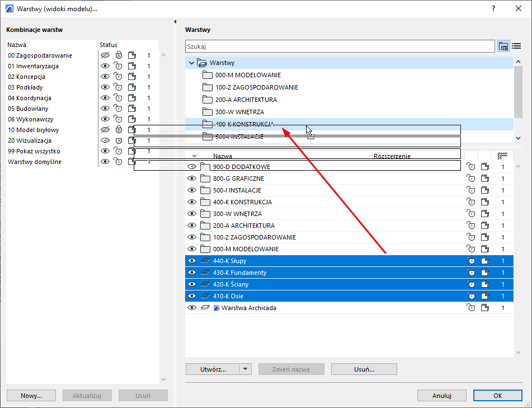
Task: Toggle lock of 900-D DODATKOWE folder
Action: [471, 167]
